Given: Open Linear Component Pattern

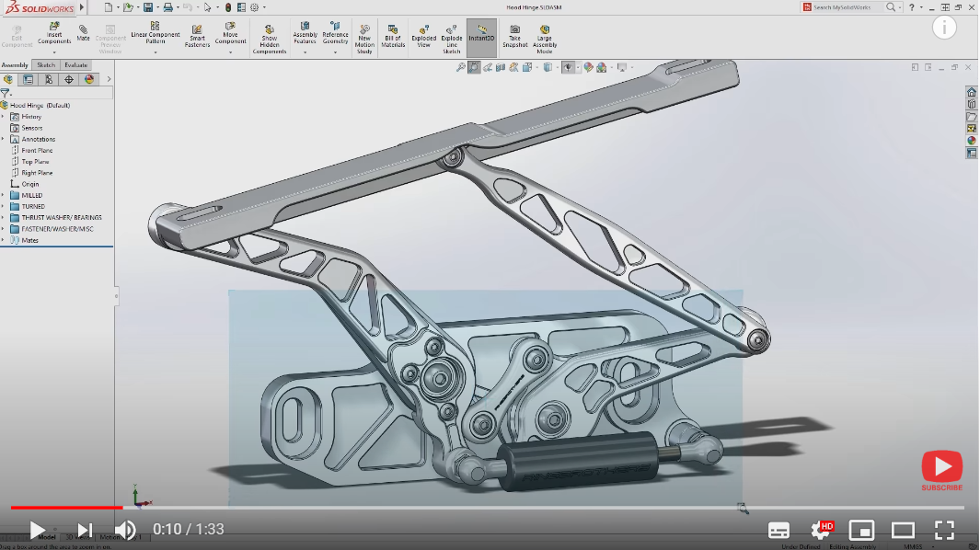Looking at the screenshot, I should 155,33.
